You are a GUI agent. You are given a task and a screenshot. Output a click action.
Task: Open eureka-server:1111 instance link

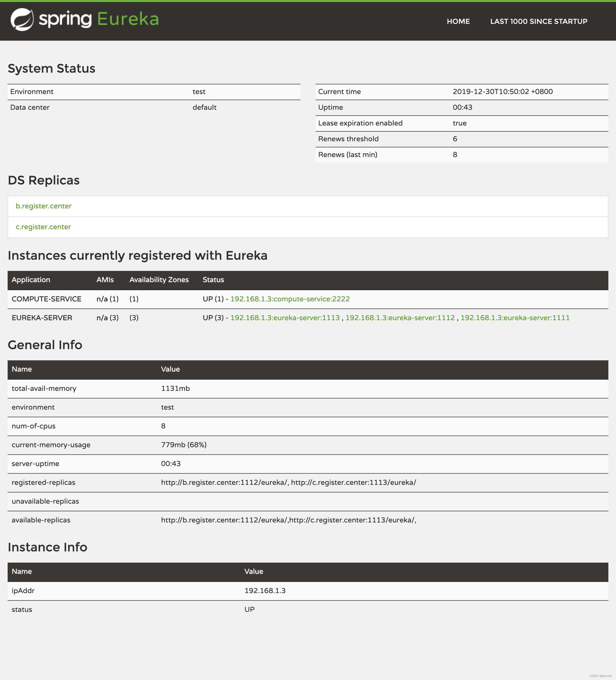515,318
